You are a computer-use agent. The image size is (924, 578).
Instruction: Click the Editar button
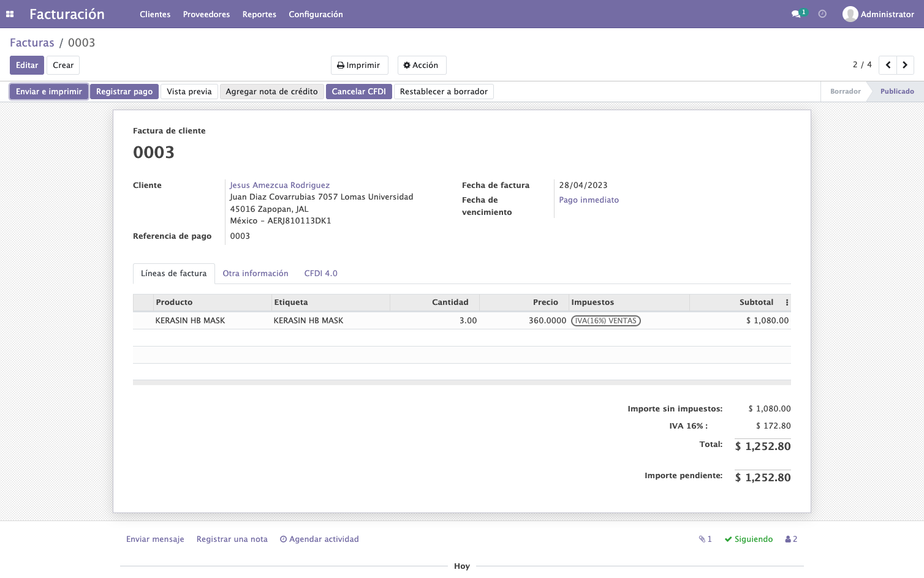[27, 66]
